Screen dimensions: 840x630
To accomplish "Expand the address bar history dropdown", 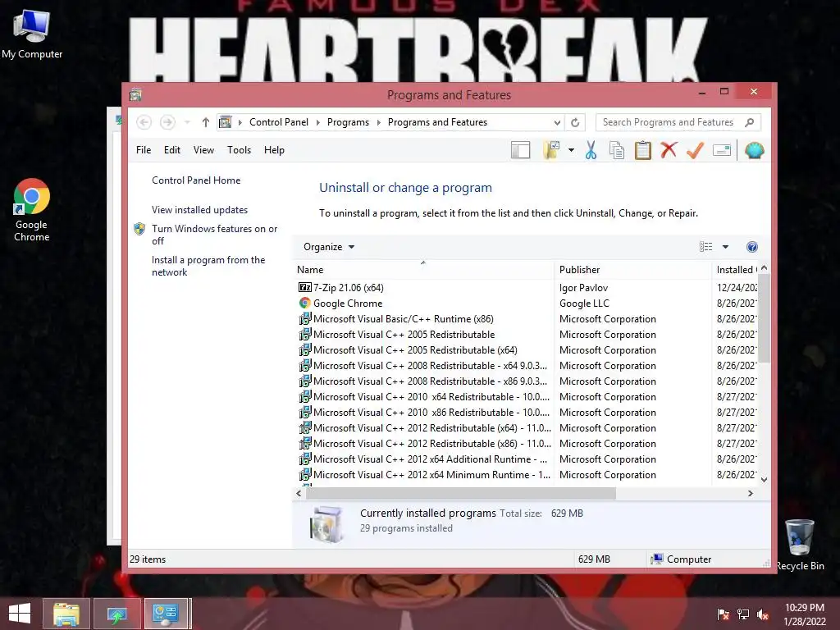I will click(x=557, y=123).
